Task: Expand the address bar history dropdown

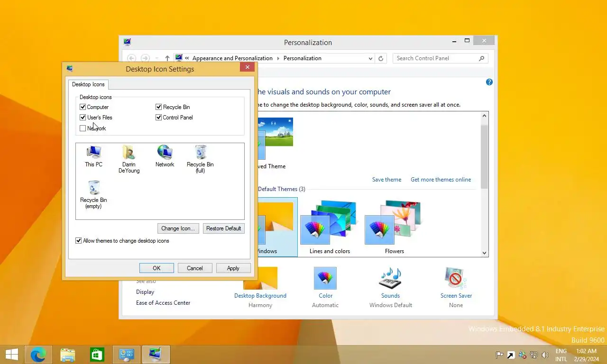Action: 370,58
